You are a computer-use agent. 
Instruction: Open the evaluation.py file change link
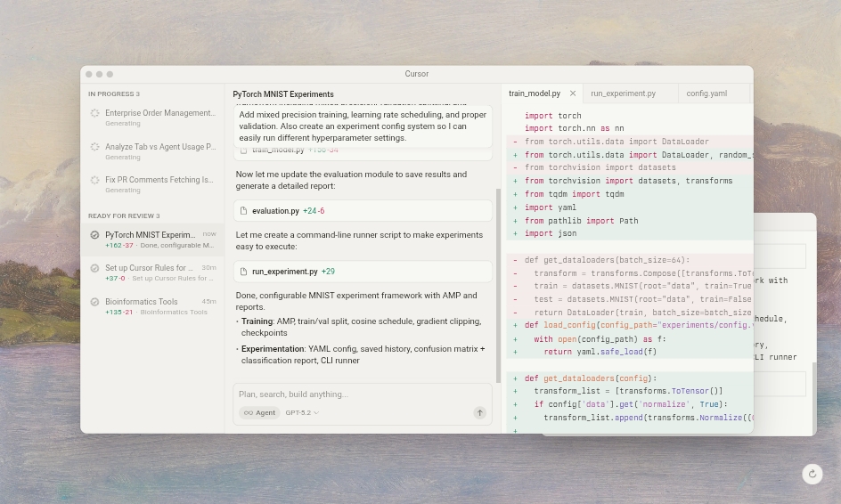click(x=275, y=211)
